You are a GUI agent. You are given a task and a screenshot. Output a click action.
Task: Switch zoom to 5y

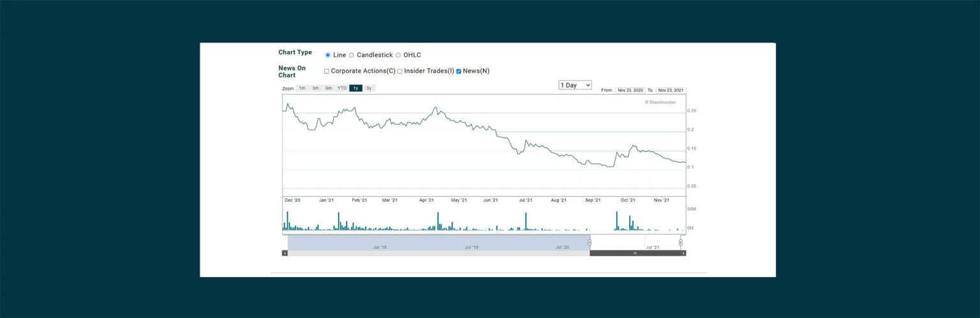(369, 88)
